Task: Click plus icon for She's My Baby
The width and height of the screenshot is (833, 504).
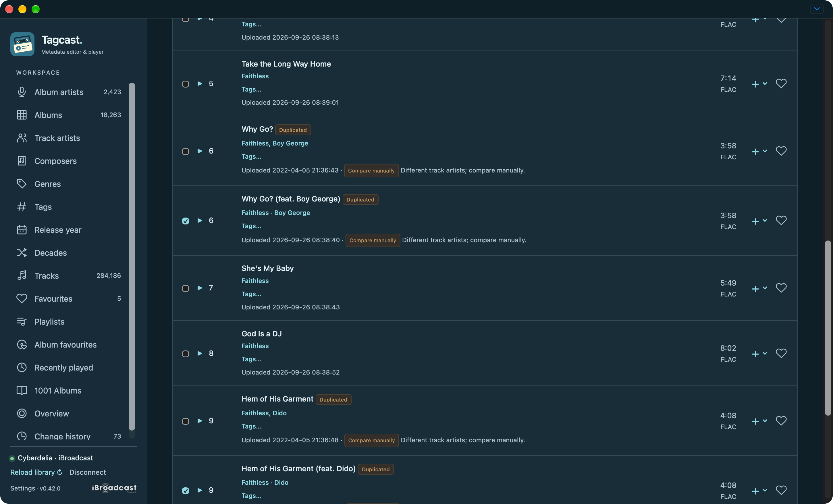Action: click(755, 288)
